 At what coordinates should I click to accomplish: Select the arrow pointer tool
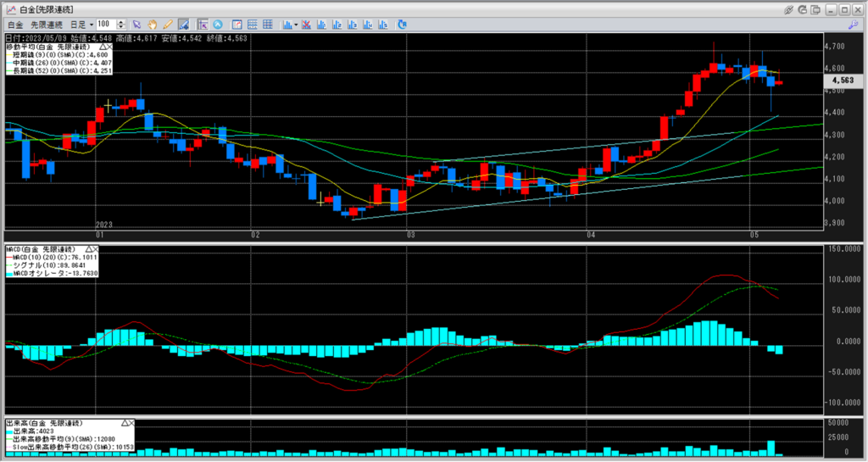(136, 25)
